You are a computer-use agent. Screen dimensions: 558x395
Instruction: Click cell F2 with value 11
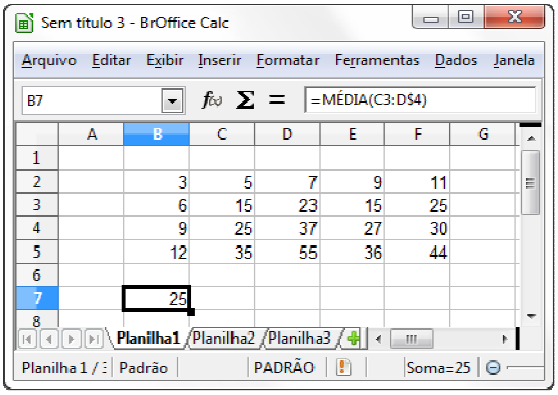pos(417,181)
